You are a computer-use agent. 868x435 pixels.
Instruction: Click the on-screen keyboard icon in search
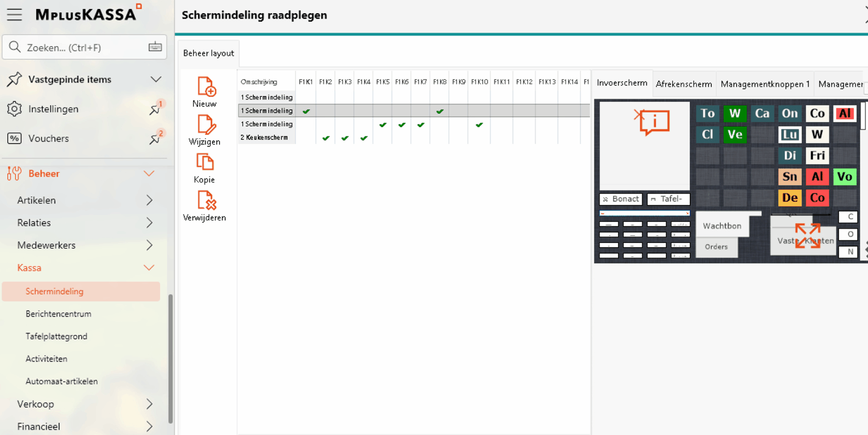pos(155,47)
